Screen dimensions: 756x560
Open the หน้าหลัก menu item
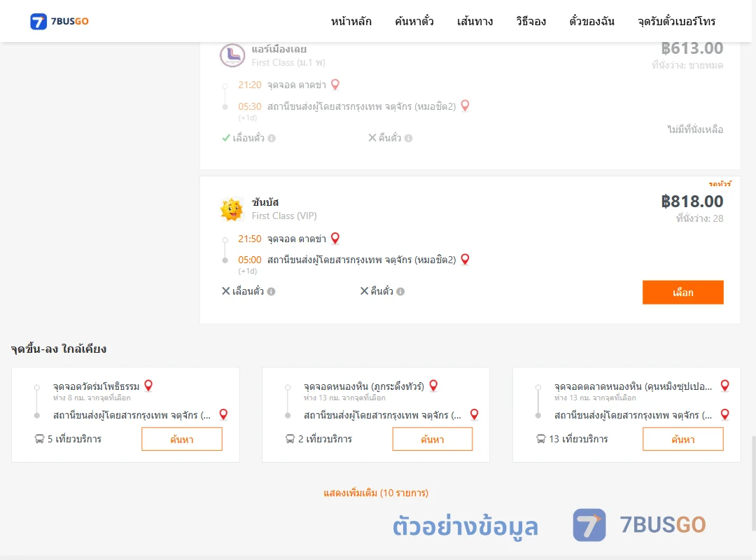pyautogui.click(x=351, y=21)
